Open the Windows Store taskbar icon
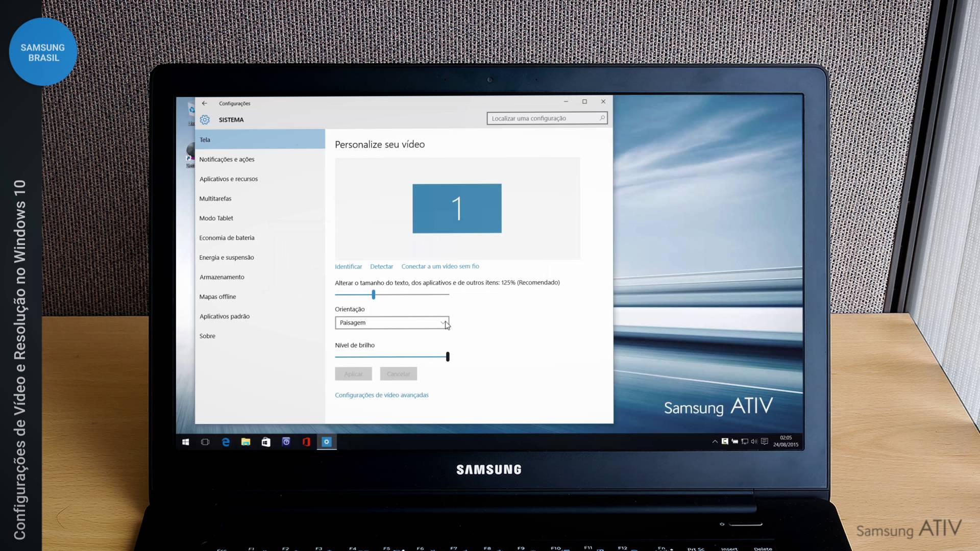 pyautogui.click(x=266, y=442)
